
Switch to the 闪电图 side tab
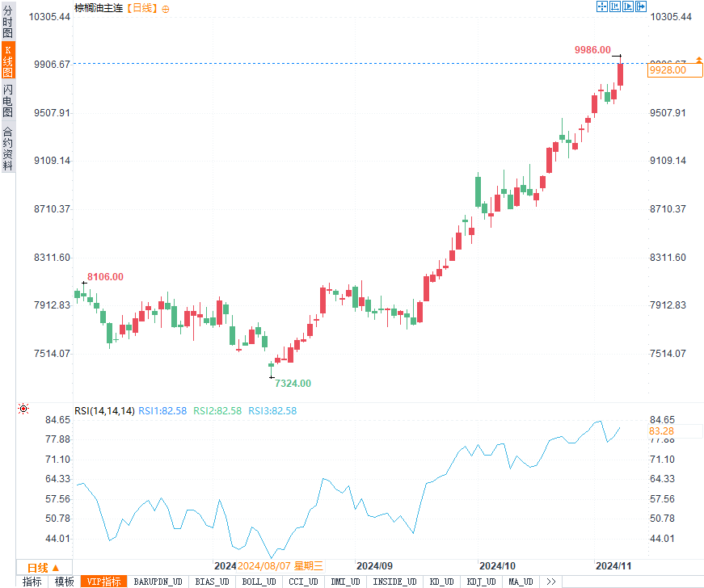click(x=8, y=100)
